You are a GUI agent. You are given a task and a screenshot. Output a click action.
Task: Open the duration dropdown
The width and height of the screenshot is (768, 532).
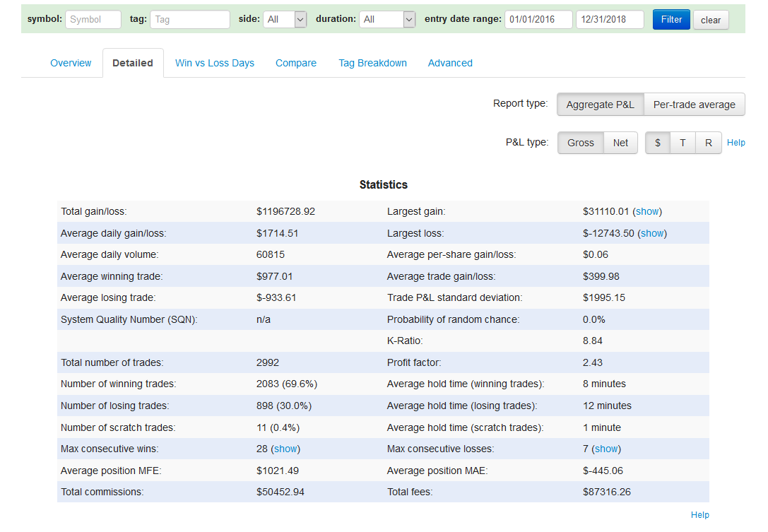(387, 20)
